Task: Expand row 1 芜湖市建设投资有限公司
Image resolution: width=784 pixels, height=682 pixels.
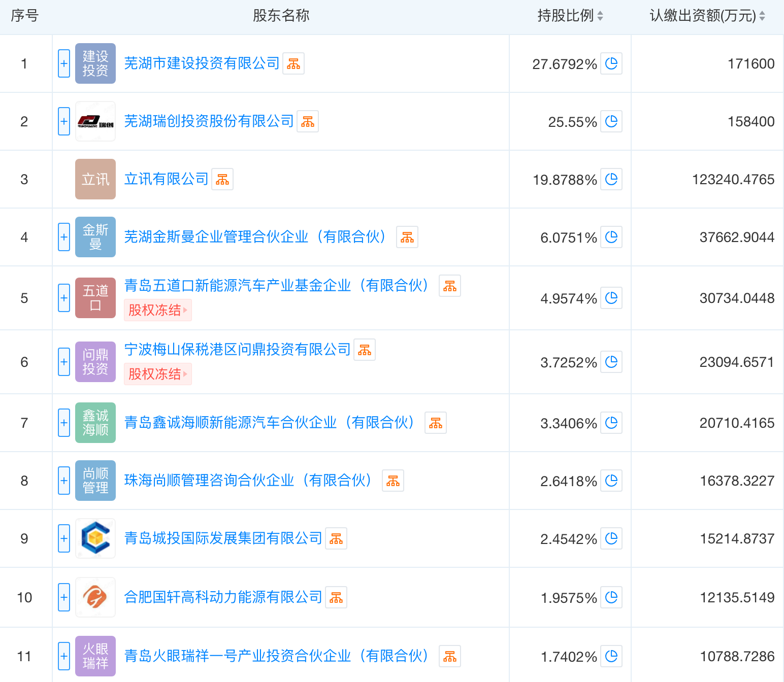Action: [x=64, y=63]
